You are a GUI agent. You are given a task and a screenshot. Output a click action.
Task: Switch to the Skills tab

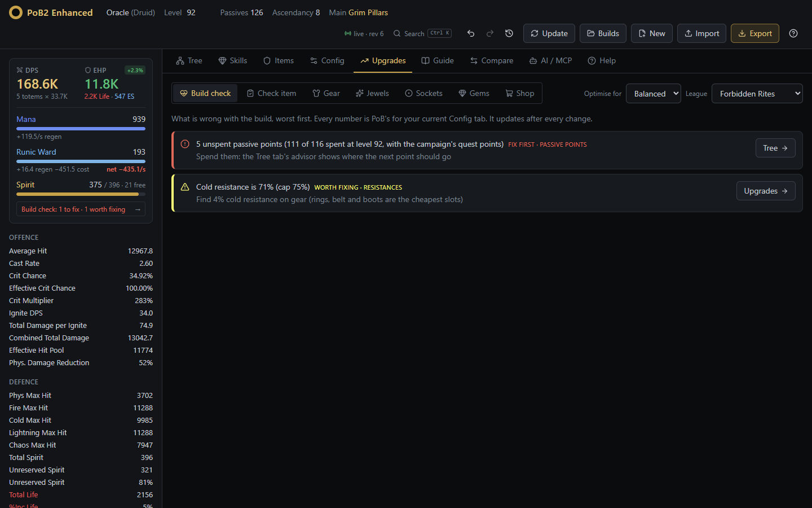pos(233,60)
